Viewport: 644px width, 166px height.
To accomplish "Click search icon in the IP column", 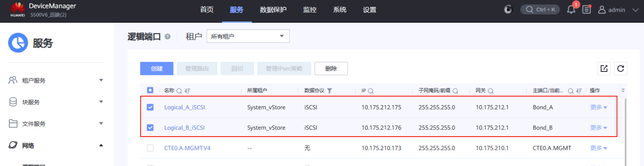I will pos(371,91).
